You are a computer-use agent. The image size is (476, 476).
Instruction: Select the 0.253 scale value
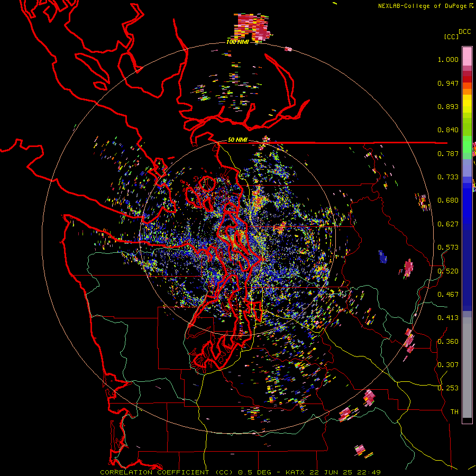pyautogui.click(x=448, y=388)
